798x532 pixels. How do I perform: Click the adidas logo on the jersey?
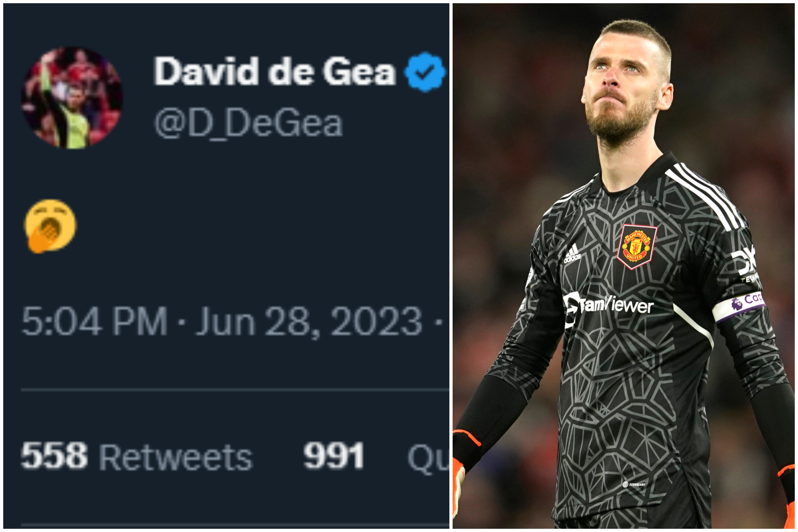[x=572, y=254]
